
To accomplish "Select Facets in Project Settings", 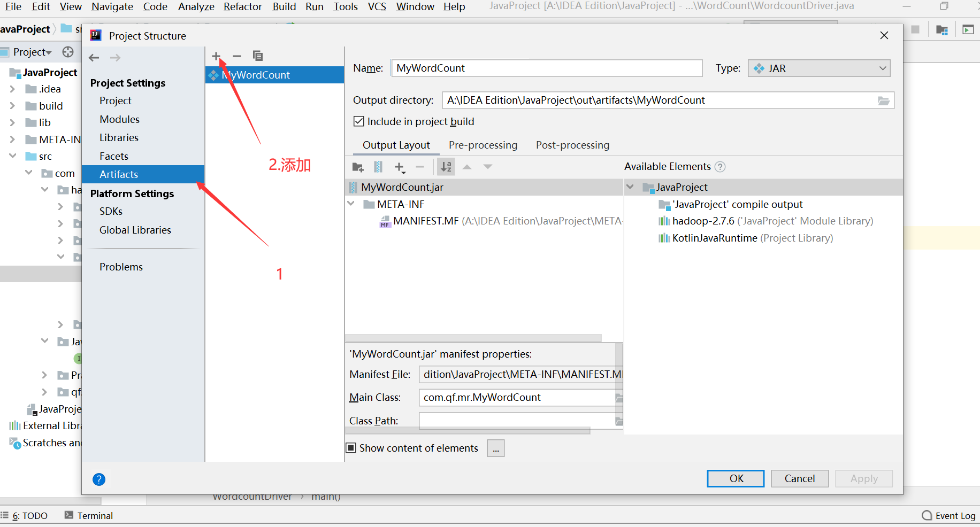I will tap(114, 156).
